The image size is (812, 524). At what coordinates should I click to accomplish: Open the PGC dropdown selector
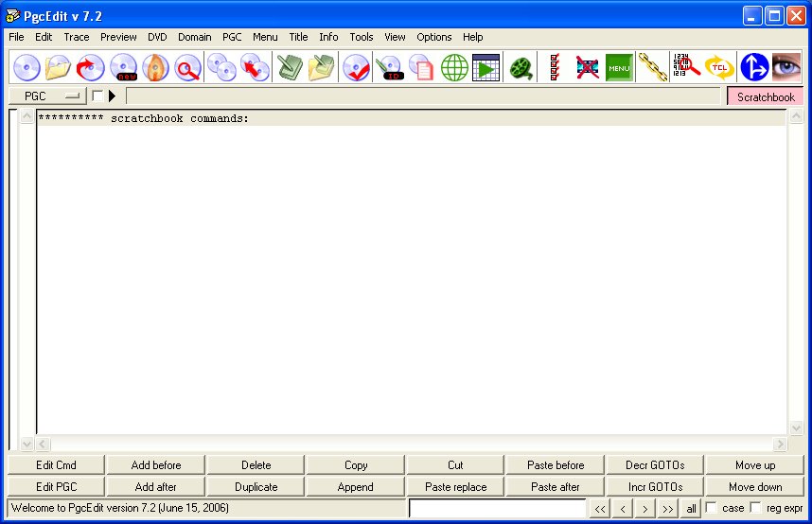pos(46,96)
